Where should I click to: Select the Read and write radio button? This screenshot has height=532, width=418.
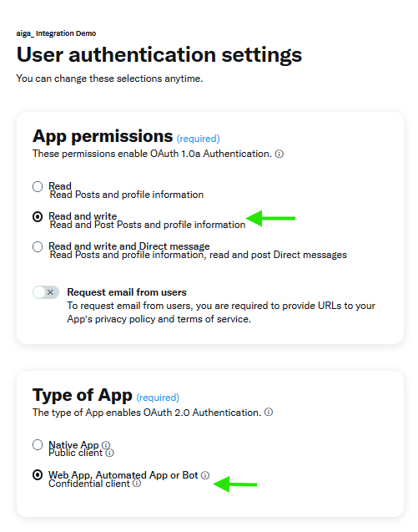38,217
